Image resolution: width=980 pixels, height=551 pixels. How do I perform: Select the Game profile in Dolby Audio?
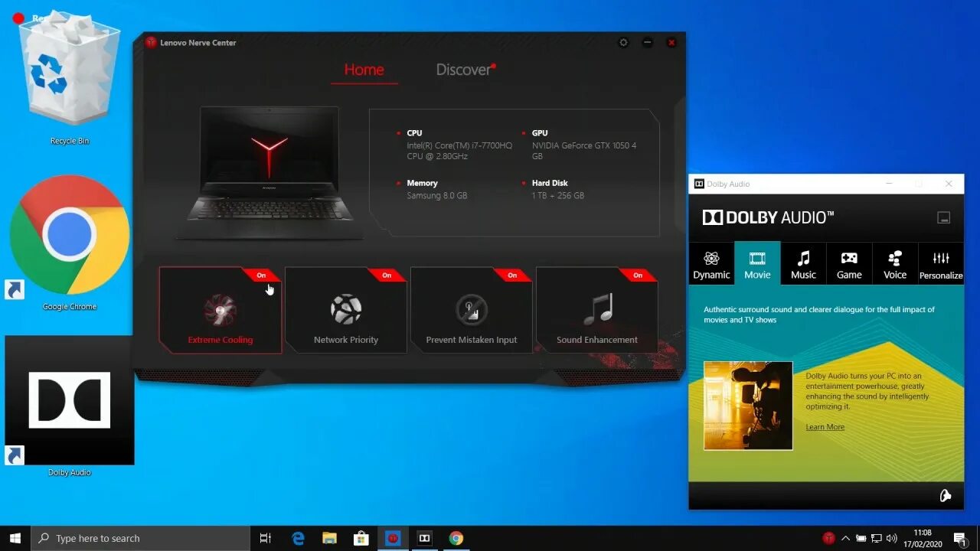point(849,263)
